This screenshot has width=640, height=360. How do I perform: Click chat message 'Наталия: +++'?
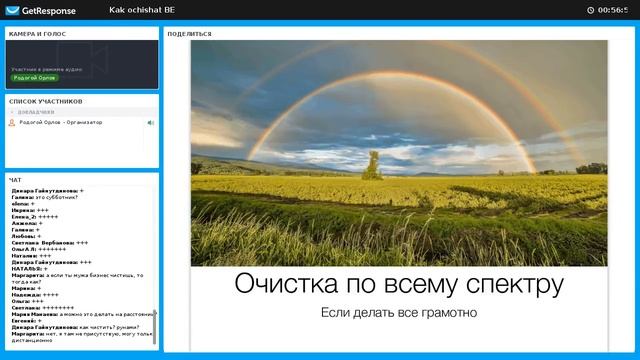point(31,256)
